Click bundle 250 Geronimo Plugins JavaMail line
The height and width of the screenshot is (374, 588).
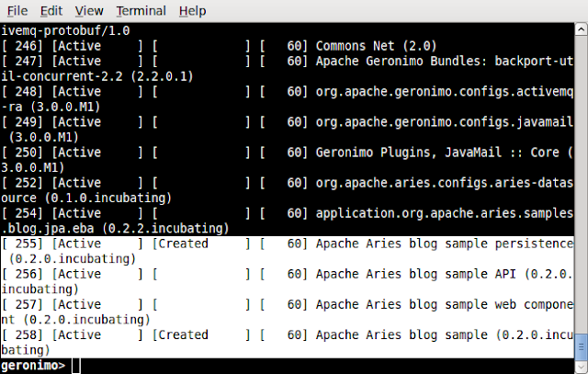point(288,160)
